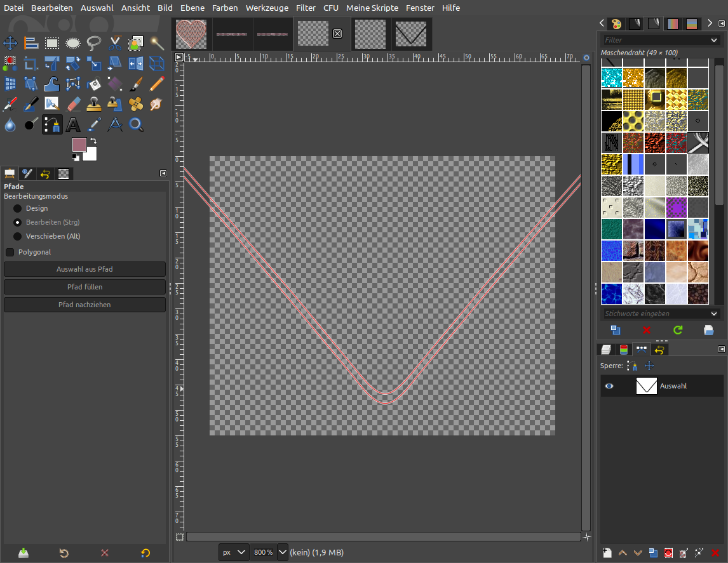728x563 pixels.
Task: Choose the Scissors select tool
Action: click(x=115, y=43)
